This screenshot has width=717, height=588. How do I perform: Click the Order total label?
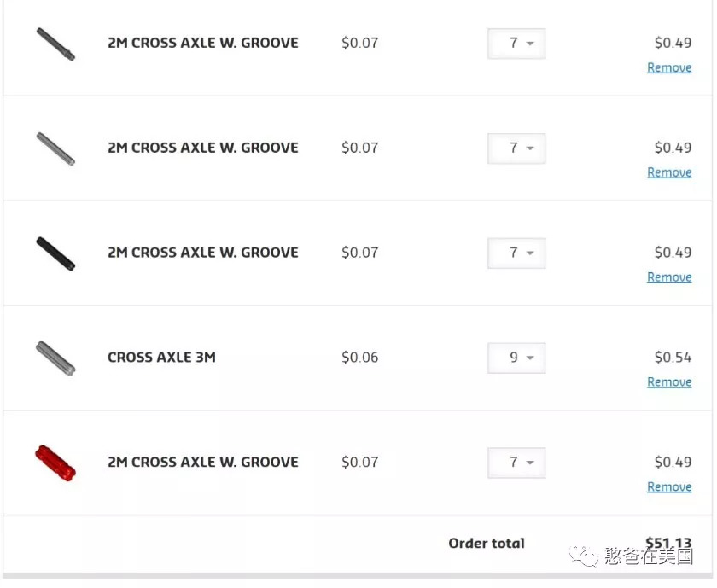(x=487, y=543)
